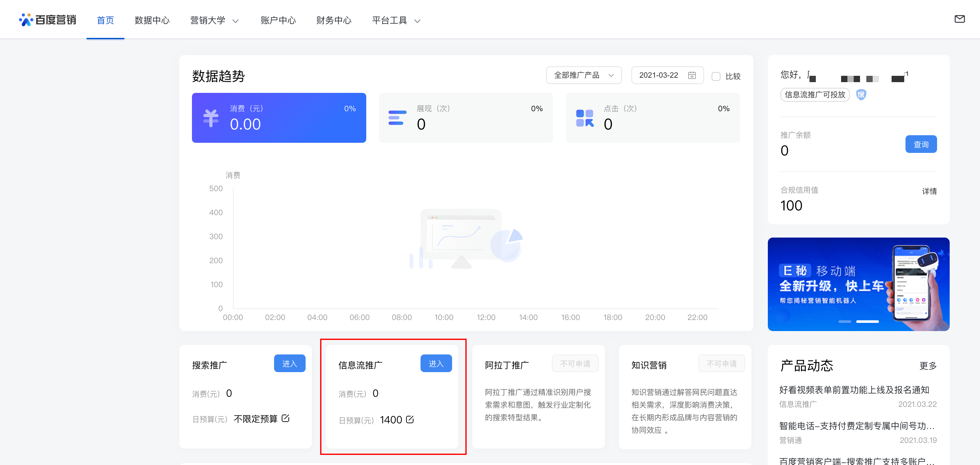The image size is (980, 465).
Task: Enter 信息流推广 via 进入 button
Action: (x=436, y=363)
